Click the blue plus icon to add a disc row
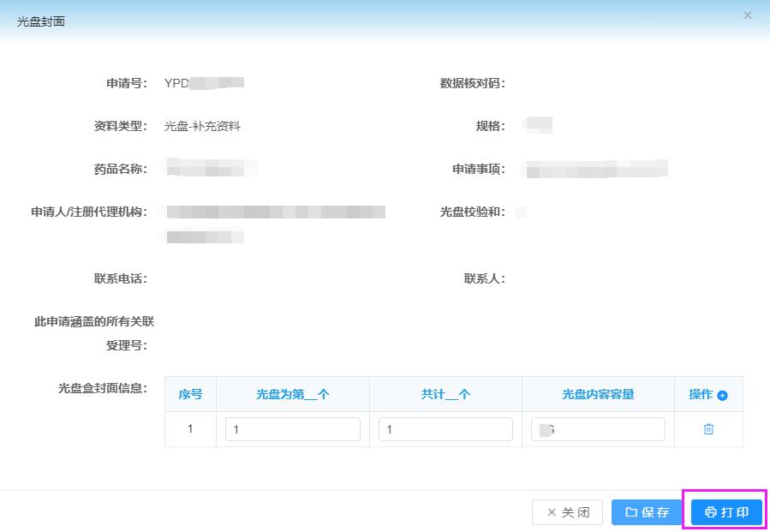 click(x=725, y=394)
